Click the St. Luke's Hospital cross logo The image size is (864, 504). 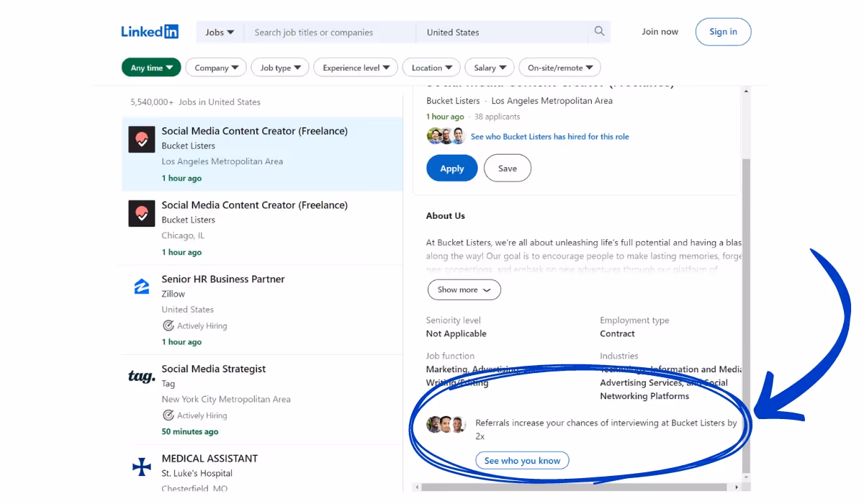tap(142, 467)
